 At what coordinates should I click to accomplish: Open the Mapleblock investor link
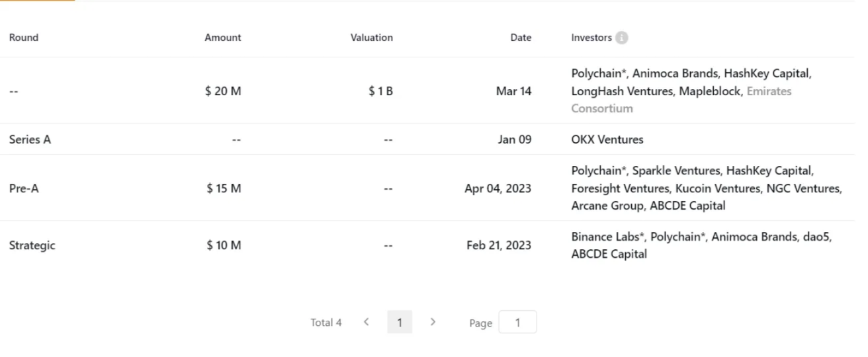click(710, 91)
